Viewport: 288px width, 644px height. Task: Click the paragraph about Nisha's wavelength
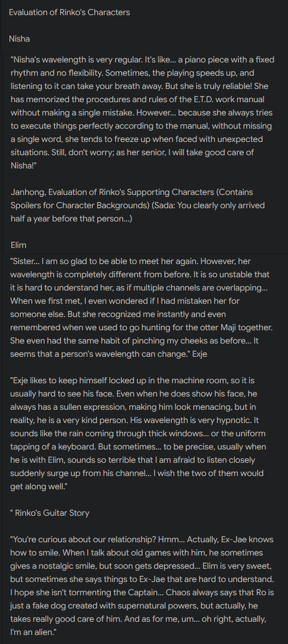click(x=142, y=113)
